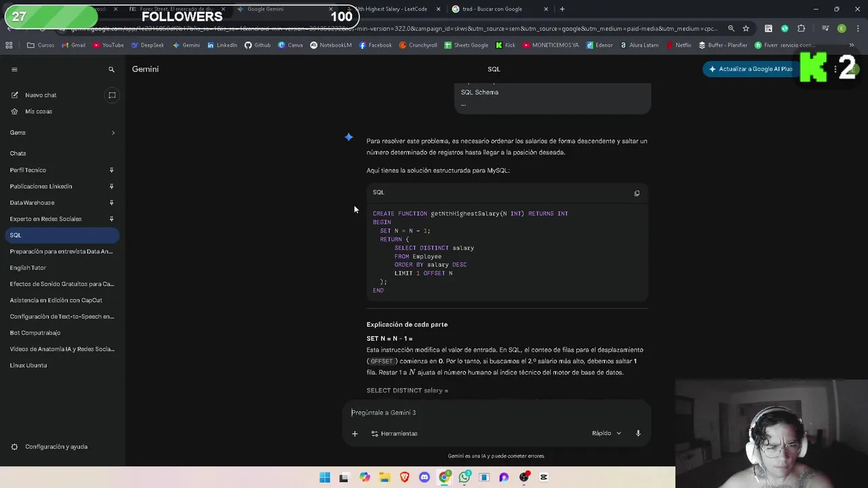This screenshot has height=488, width=868.
Task: Open the Linux Ubuntu chat
Action: point(62,365)
